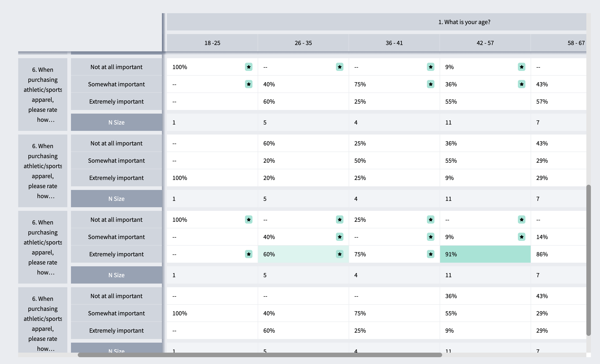600x364 pixels.
Task: Click the star in first block's Not at all important 26 - 35 cell
Action: coord(340,67)
